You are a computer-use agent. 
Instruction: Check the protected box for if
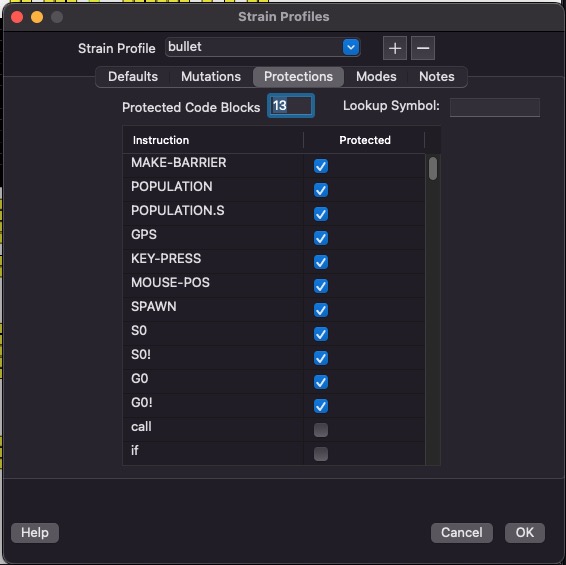[321, 454]
